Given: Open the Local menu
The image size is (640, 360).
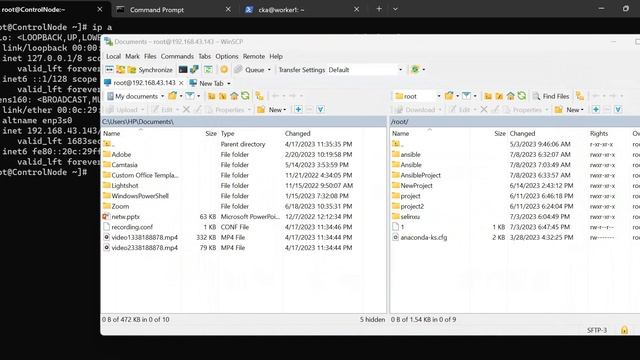Looking at the screenshot, I should point(113,56).
